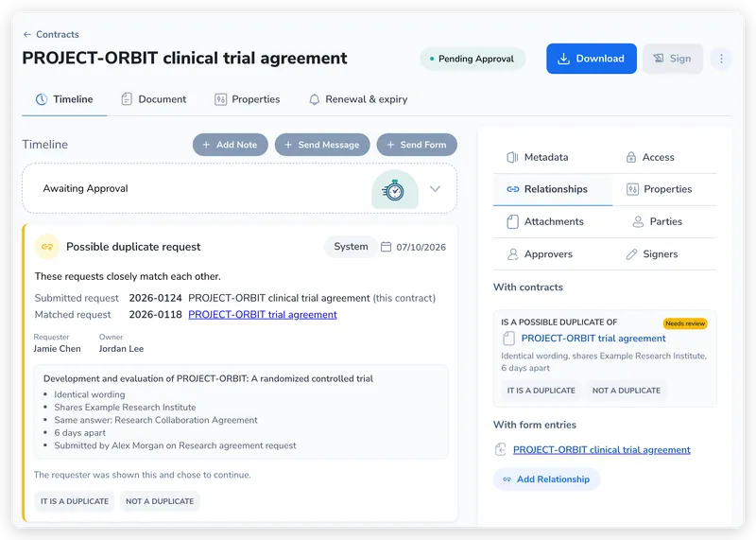
Task: Click NOT A DUPLICATE in Relationships panel
Action: click(x=627, y=391)
